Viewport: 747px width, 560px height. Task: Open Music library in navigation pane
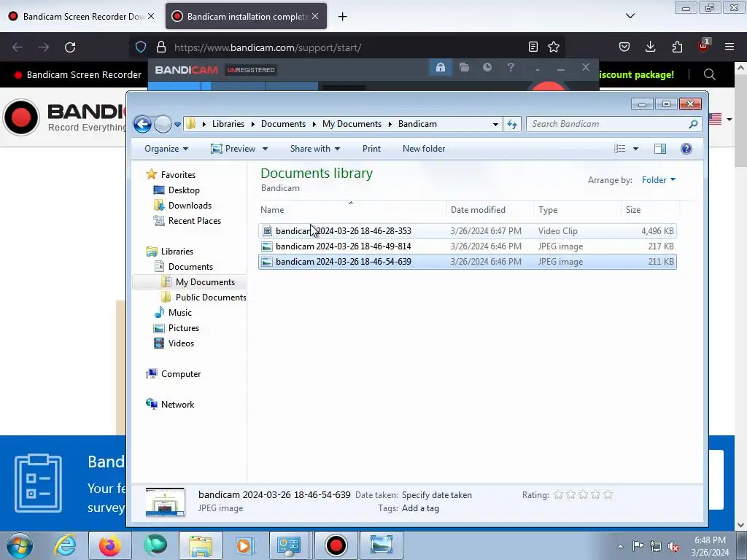[x=179, y=312]
